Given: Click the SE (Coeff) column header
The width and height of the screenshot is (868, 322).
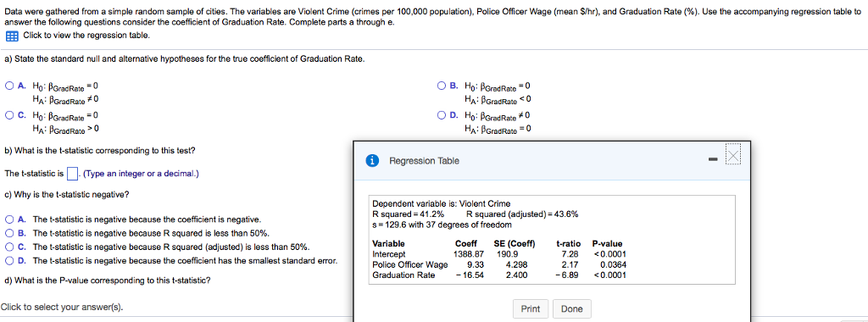Looking at the screenshot, I should (515, 243).
